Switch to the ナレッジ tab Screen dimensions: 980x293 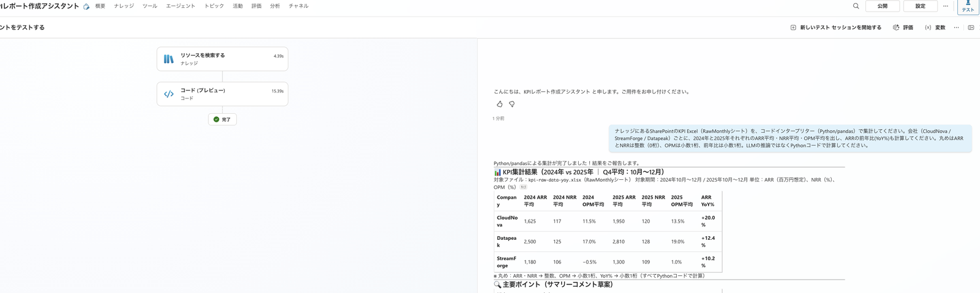124,6
